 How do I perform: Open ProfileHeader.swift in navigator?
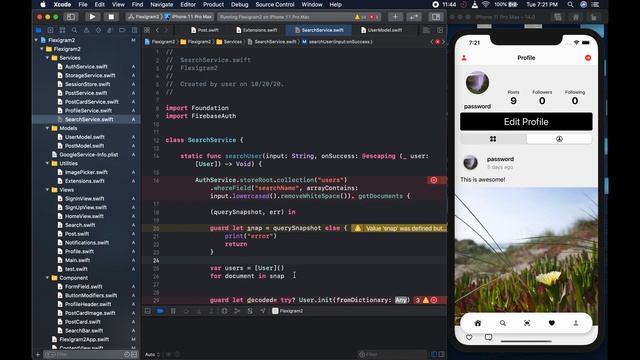tap(88, 304)
